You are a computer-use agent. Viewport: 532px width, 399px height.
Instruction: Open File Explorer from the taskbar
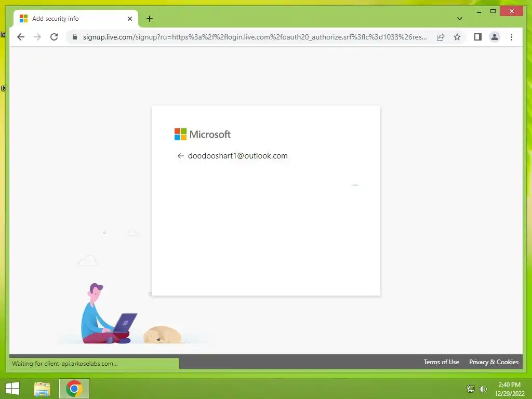pos(42,389)
